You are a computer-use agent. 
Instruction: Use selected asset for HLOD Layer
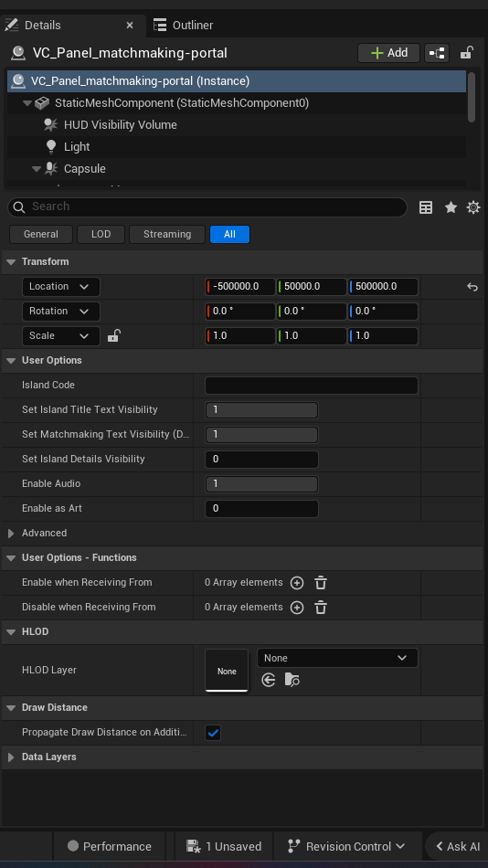click(x=269, y=680)
